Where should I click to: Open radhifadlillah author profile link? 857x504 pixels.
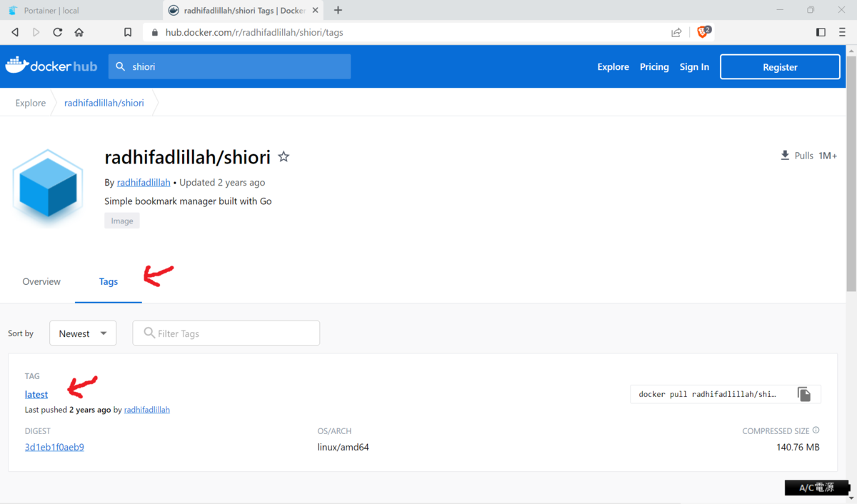click(x=144, y=182)
